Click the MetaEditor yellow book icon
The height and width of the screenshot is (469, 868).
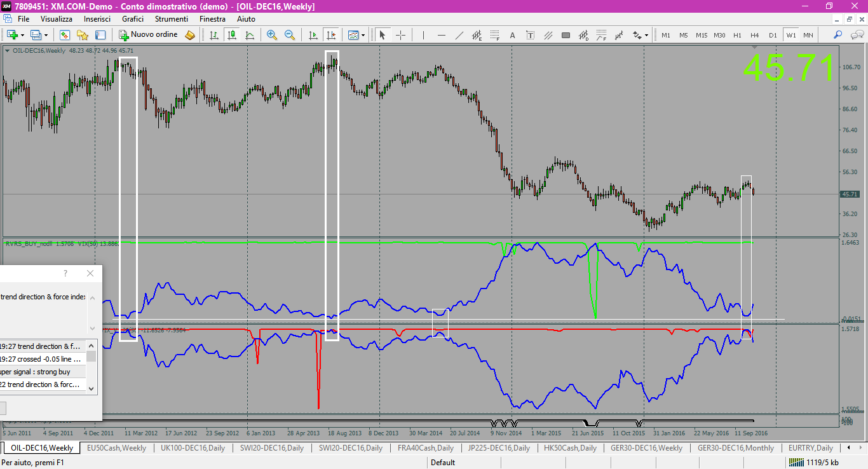pos(190,35)
